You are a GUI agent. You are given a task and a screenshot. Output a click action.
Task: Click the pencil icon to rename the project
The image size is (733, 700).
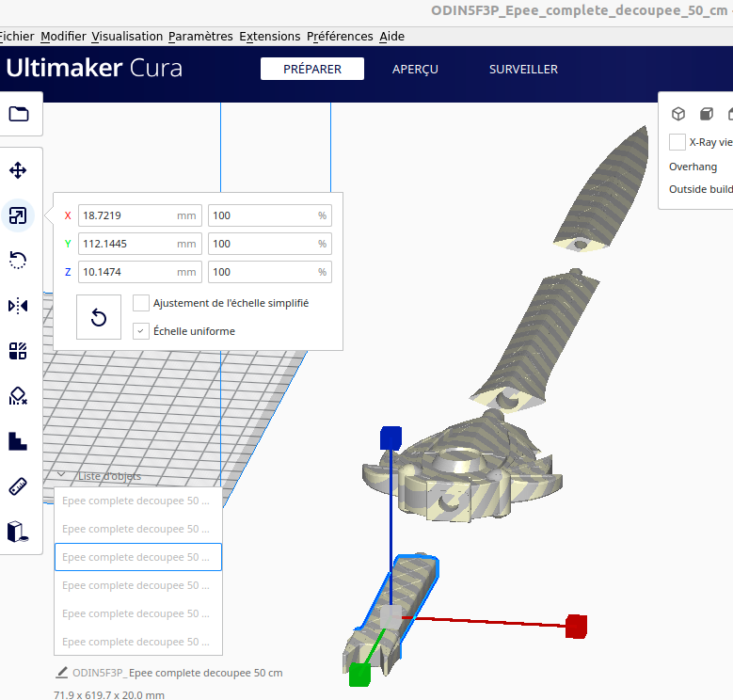[62, 673]
